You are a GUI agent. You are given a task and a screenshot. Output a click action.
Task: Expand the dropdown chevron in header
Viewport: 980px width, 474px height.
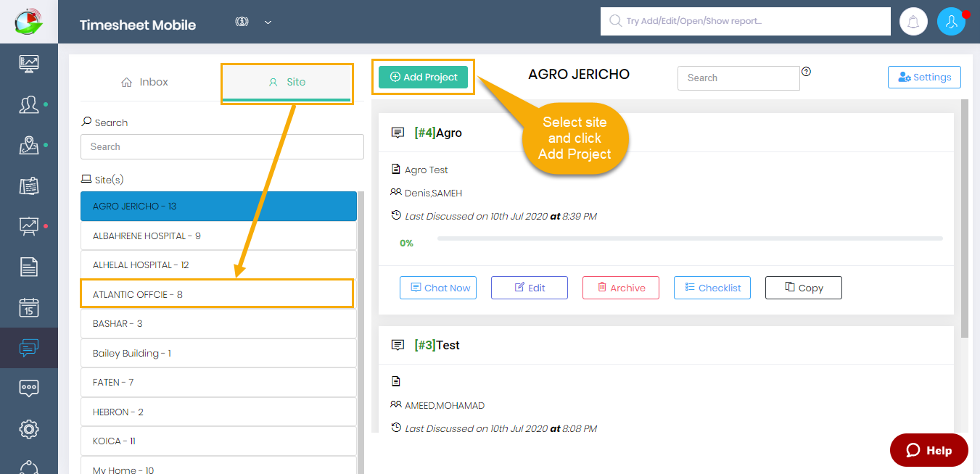click(268, 22)
